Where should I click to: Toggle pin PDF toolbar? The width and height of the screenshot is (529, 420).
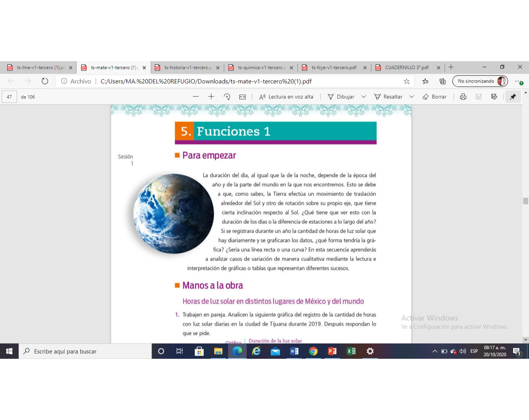click(x=513, y=97)
